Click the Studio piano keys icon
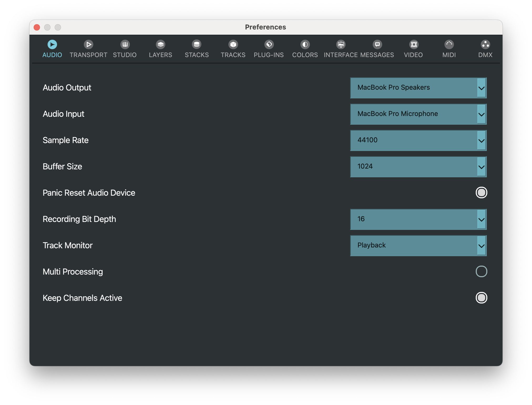 125,44
